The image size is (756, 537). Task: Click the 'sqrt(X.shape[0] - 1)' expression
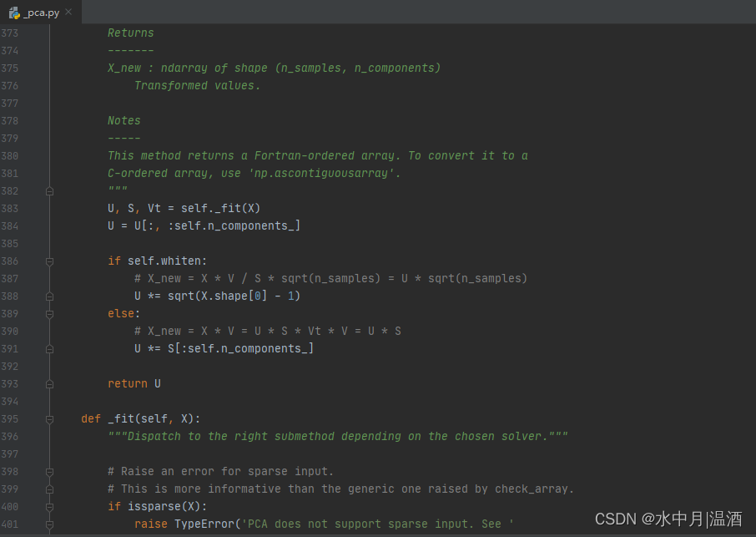234,296
